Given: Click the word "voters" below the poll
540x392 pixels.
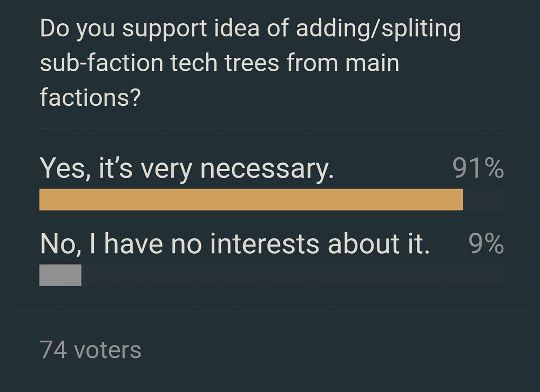Looking at the screenshot, I should (107, 350).
